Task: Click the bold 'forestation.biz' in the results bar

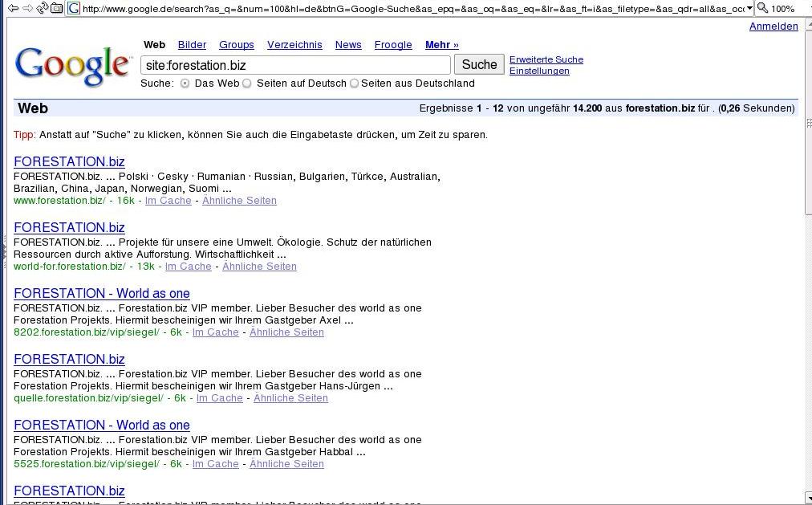Action: point(660,108)
